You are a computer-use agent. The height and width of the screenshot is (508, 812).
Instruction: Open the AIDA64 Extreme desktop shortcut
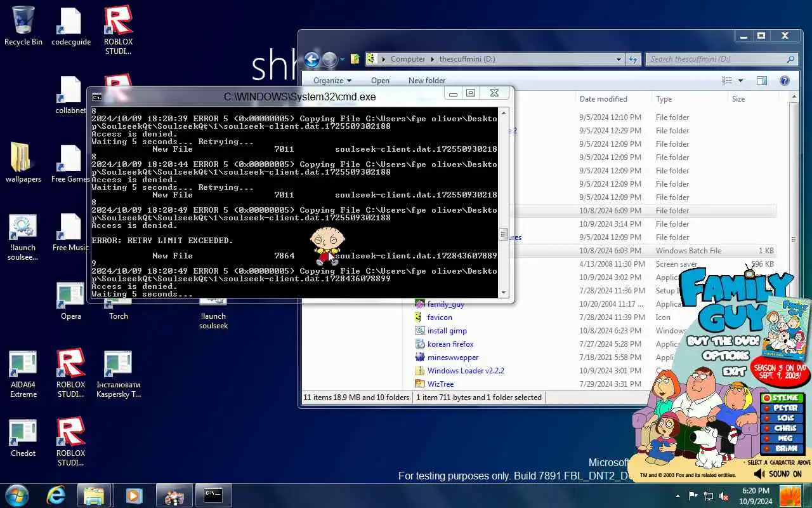tap(23, 374)
